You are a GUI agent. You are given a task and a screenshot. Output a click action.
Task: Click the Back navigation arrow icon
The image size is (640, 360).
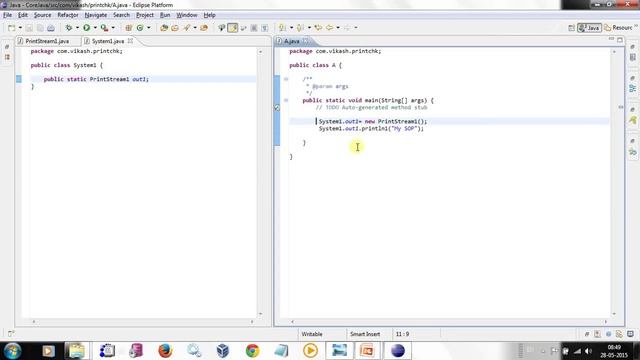(329, 28)
